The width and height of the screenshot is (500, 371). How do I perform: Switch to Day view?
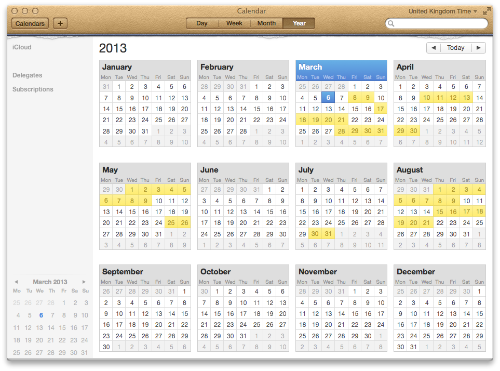pos(202,23)
